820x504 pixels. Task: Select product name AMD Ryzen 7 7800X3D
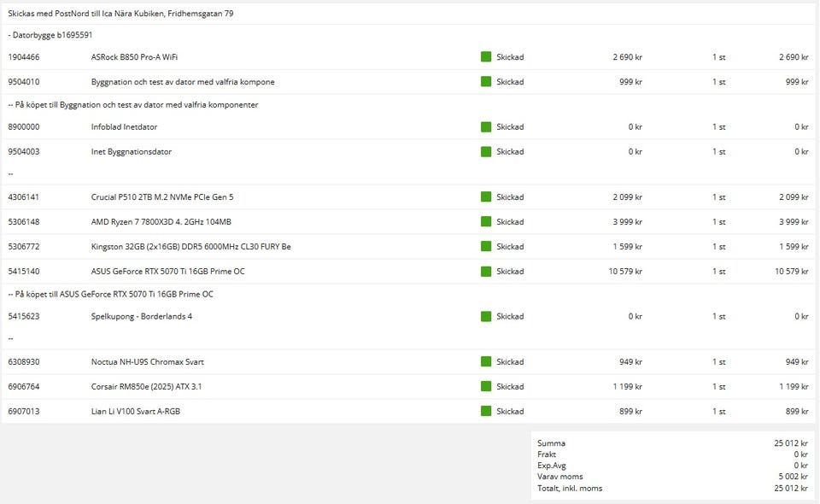[161, 222]
